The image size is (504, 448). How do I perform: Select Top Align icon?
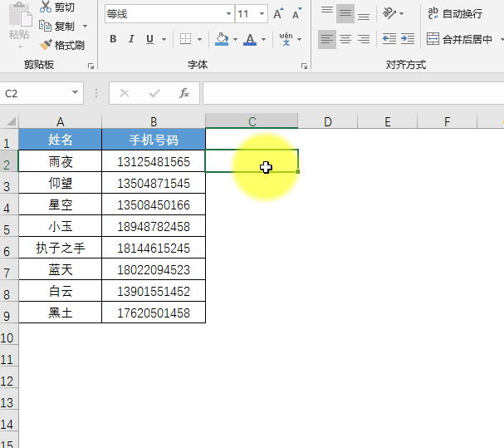pos(327,13)
